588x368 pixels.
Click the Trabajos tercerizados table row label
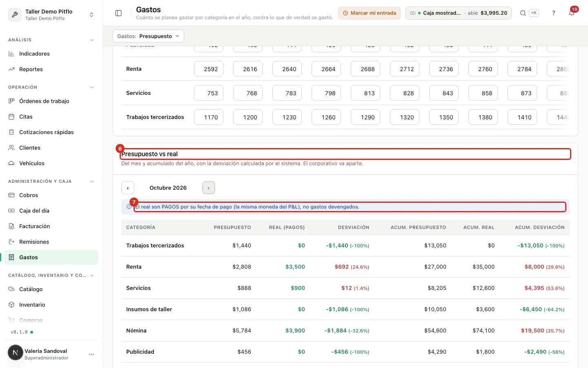(x=155, y=245)
